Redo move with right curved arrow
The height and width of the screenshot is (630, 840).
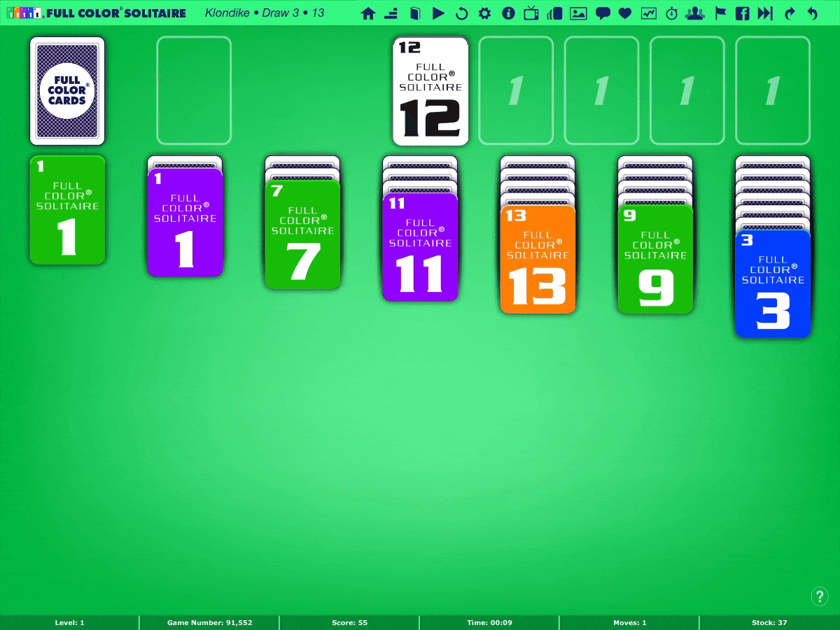(790, 13)
